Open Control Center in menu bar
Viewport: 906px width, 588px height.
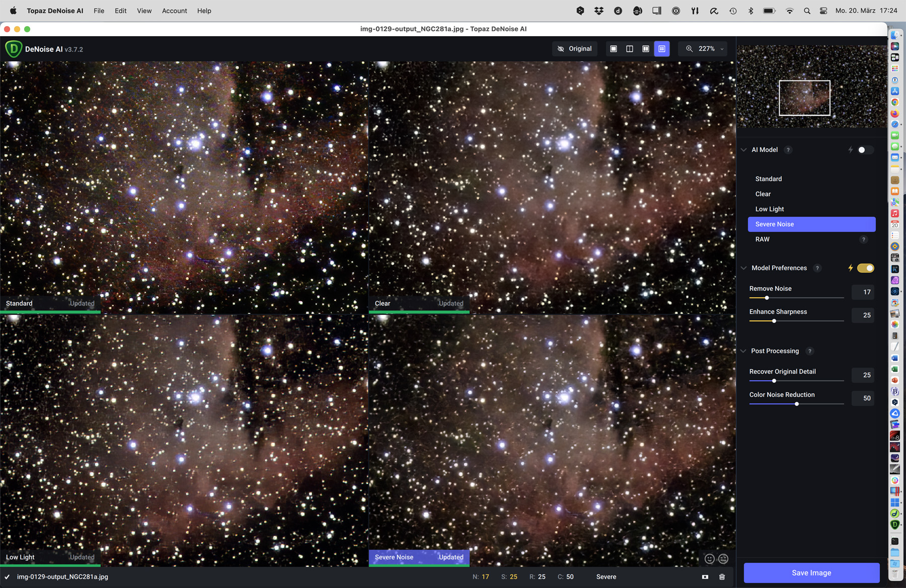pos(823,11)
